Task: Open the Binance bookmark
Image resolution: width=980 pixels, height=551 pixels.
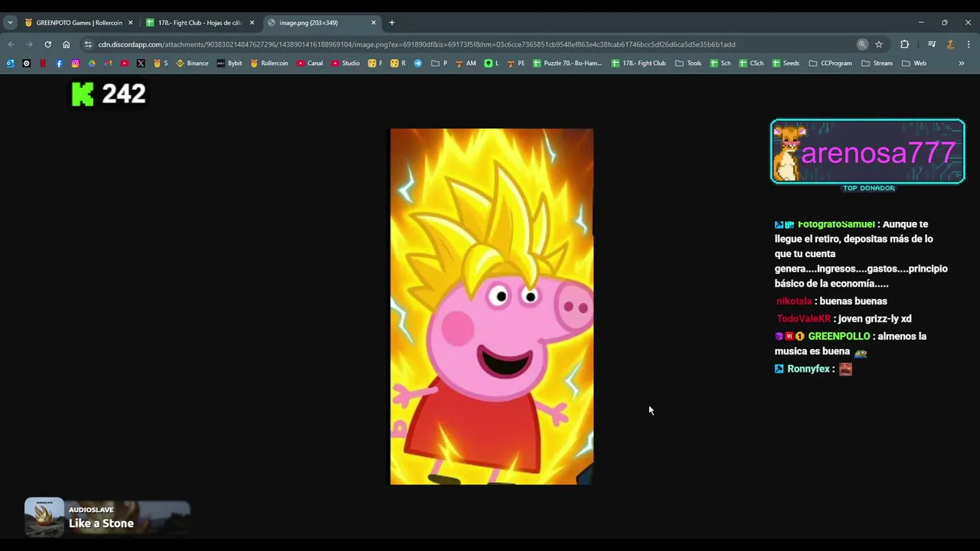Action: click(x=192, y=64)
